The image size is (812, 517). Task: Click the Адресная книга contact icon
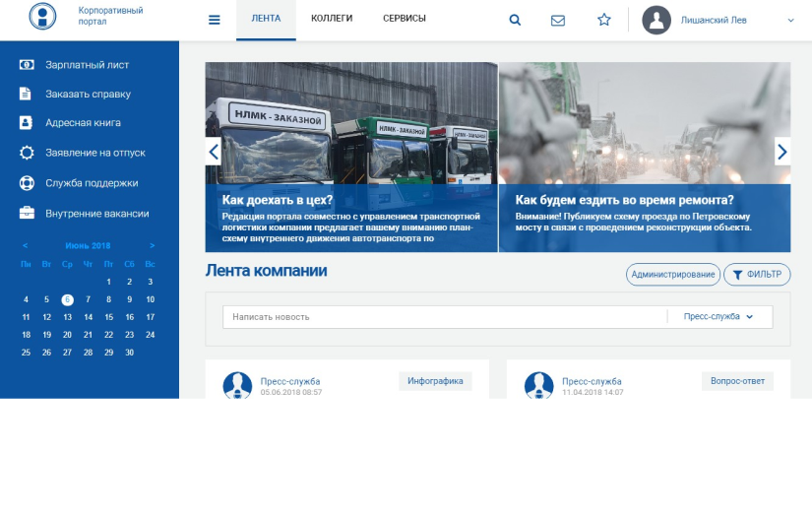[26, 123]
